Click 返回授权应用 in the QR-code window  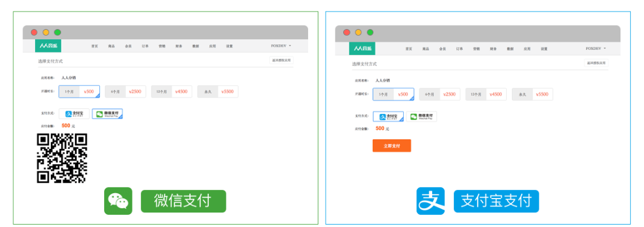click(281, 61)
